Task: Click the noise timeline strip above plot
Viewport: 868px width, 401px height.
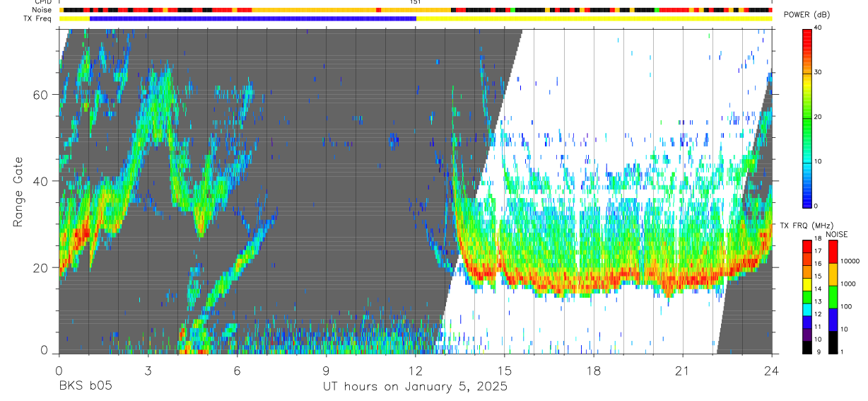Action: pos(416,10)
